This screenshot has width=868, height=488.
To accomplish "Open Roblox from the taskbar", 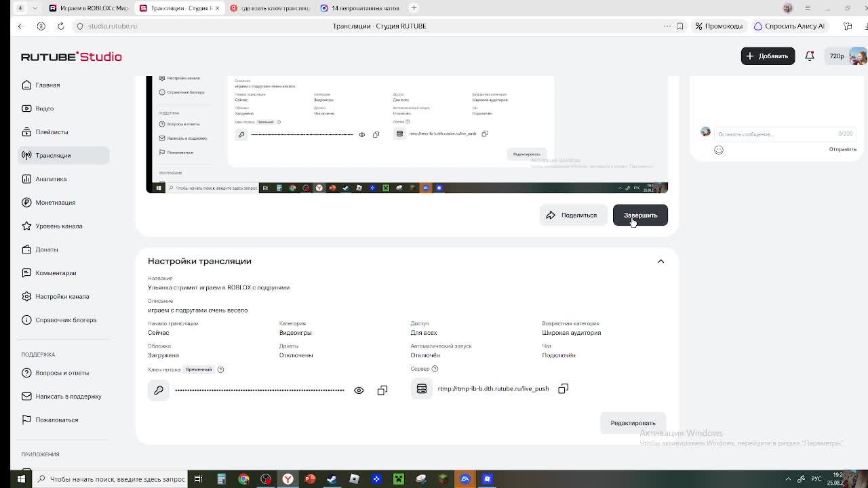I will click(354, 479).
